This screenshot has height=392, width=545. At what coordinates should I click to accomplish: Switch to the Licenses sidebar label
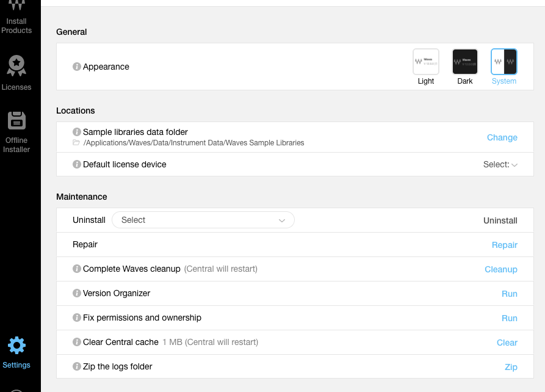[16, 87]
